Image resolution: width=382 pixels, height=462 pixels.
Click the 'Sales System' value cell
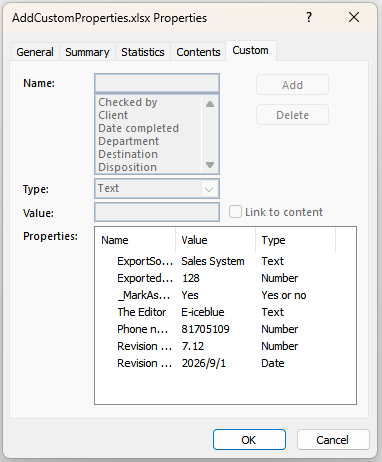point(213,261)
